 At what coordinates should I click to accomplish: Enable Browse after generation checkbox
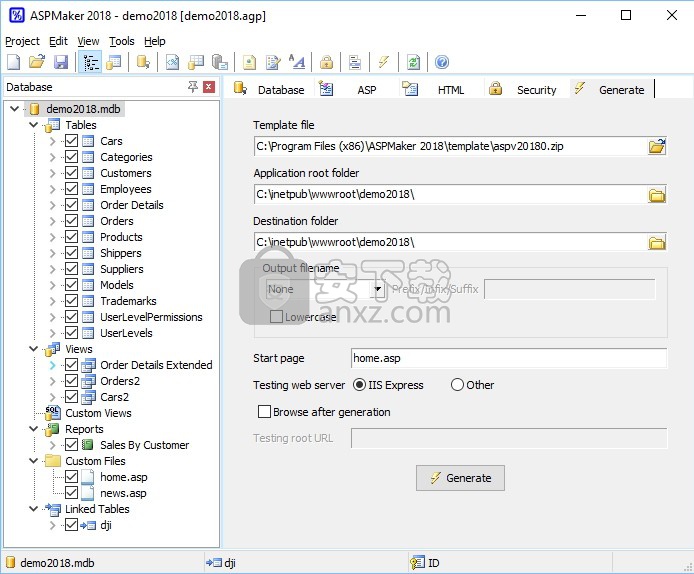point(264,412)
